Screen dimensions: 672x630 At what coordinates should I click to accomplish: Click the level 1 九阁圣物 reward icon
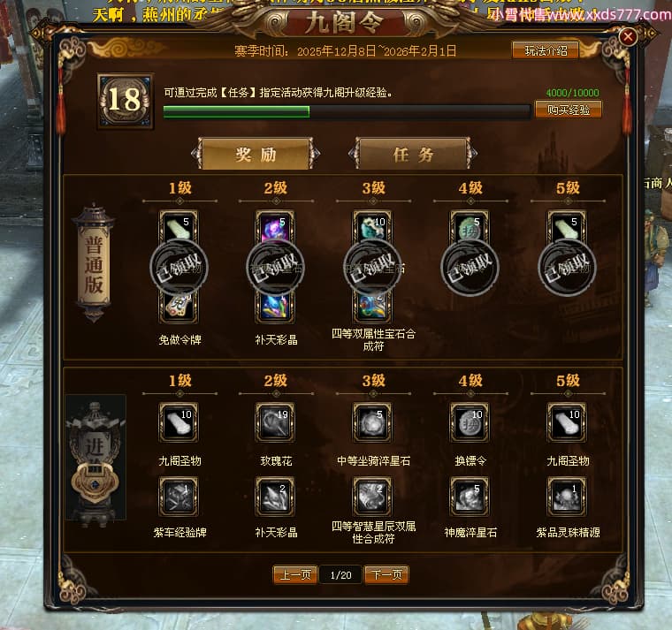[179, 422]
